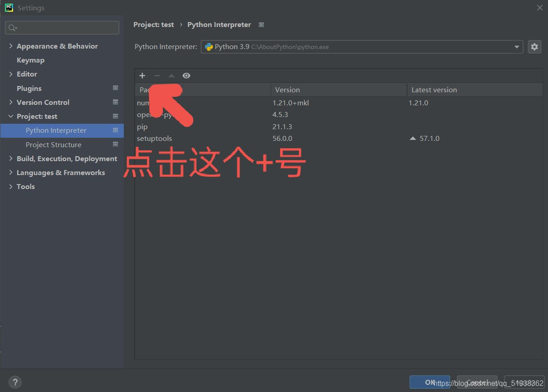Click the plus icon to install a package
This screenshot has width=548, height=392.
pyautogui.click(x=142, y=76)
